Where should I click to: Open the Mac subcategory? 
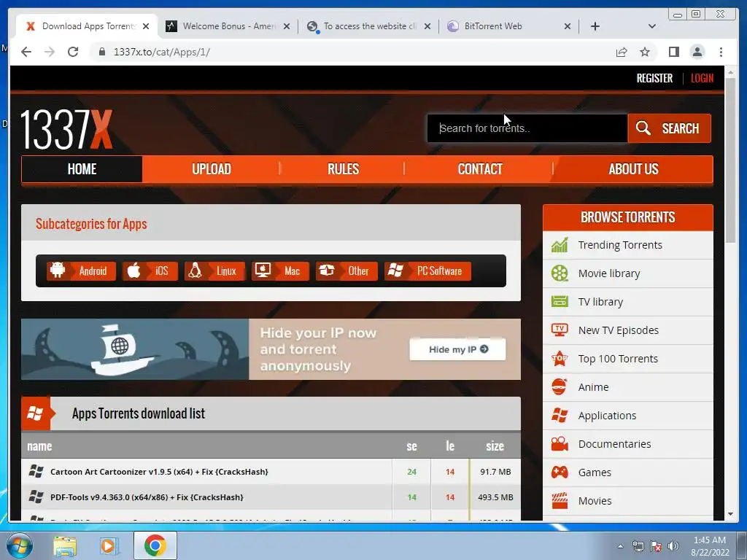[280, 271]
